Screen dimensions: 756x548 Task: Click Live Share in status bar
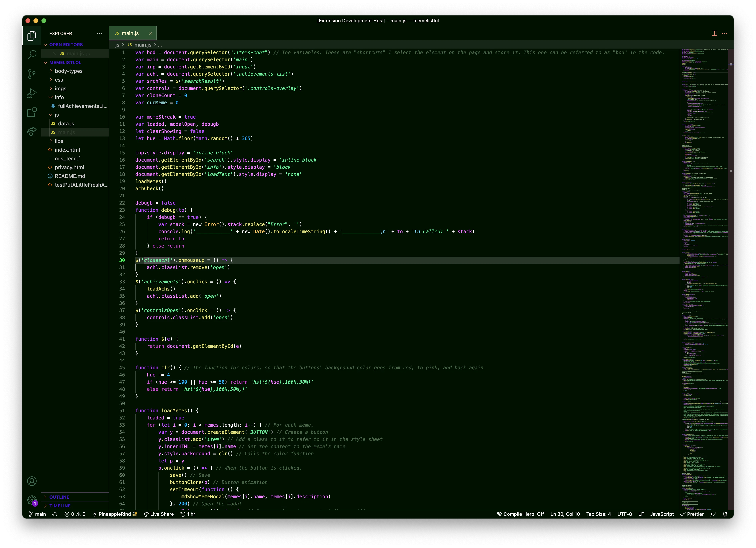pyautogui.click(x=159, y=514)
